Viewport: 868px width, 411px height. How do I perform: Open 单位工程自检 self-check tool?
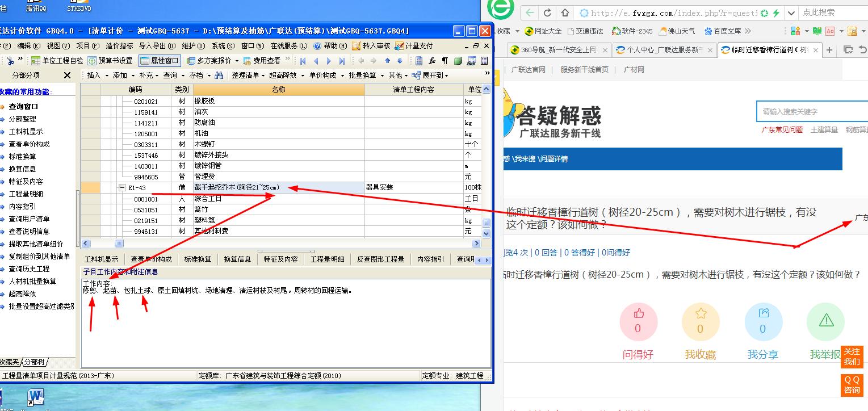pos(57,61)
